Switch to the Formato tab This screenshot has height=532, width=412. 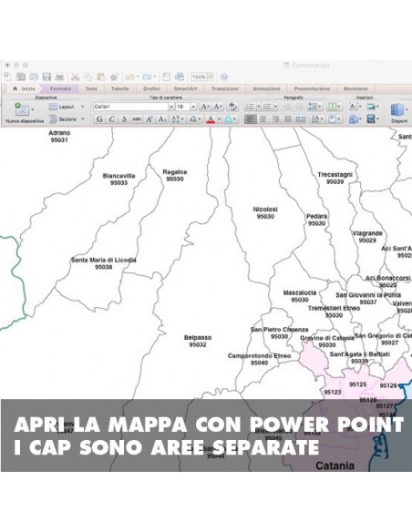[x=60, y=88]
